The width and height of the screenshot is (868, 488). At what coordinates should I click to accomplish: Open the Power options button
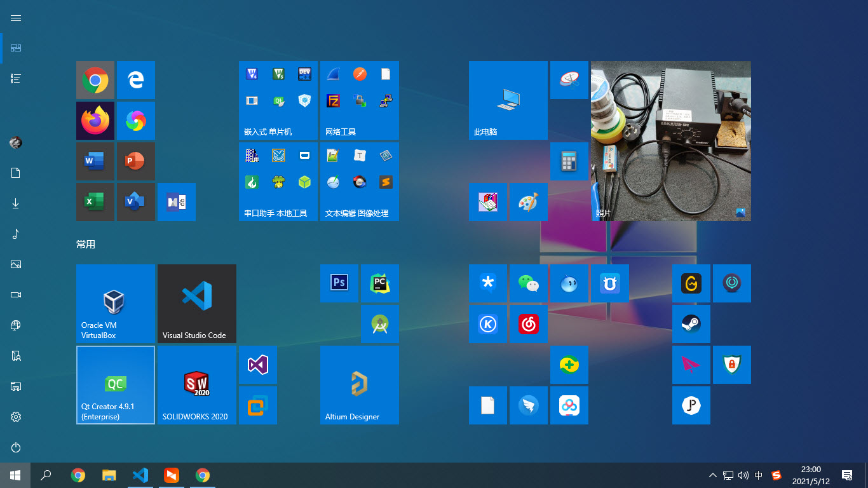pyautogui.click(x=16, y=447)
